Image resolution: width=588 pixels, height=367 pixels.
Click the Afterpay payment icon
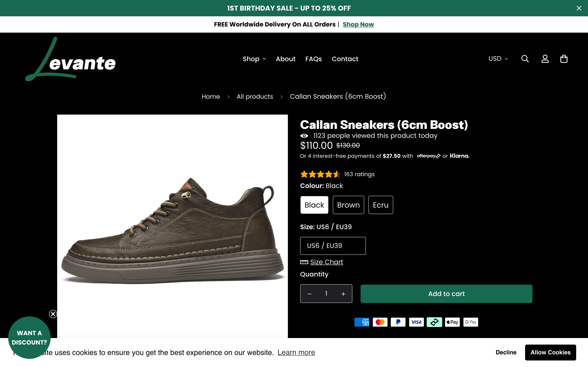(x=434, y=322)
